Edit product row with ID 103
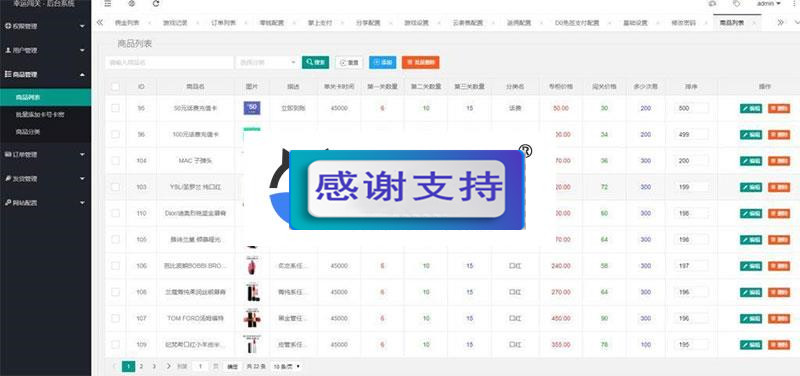 click(x=751, y=187)
